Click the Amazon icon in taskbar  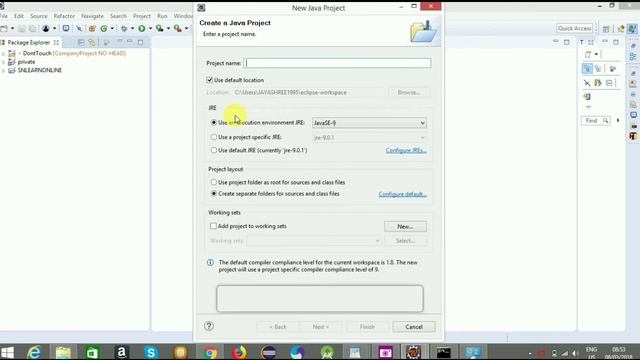[122, 352]
